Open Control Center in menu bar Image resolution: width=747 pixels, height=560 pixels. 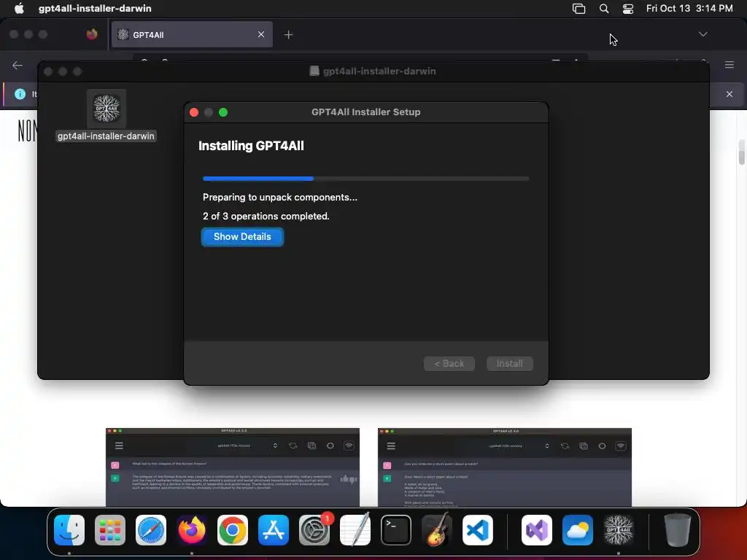[628, 8]
